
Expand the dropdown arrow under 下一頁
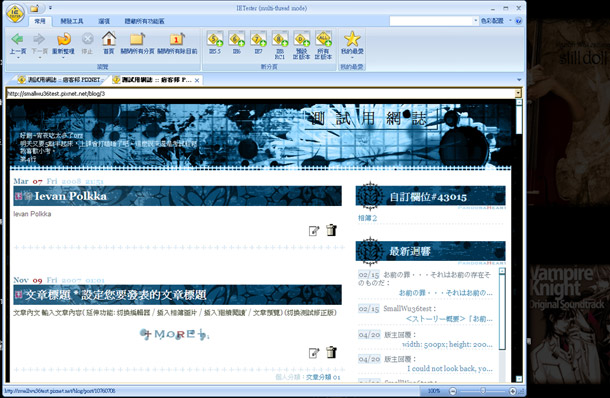coord(39,58)
